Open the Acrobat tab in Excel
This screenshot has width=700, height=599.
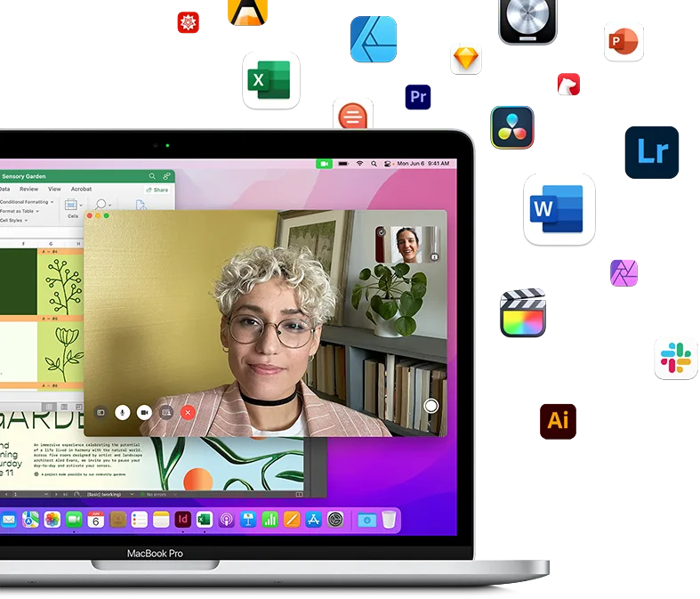click(81, 189)
